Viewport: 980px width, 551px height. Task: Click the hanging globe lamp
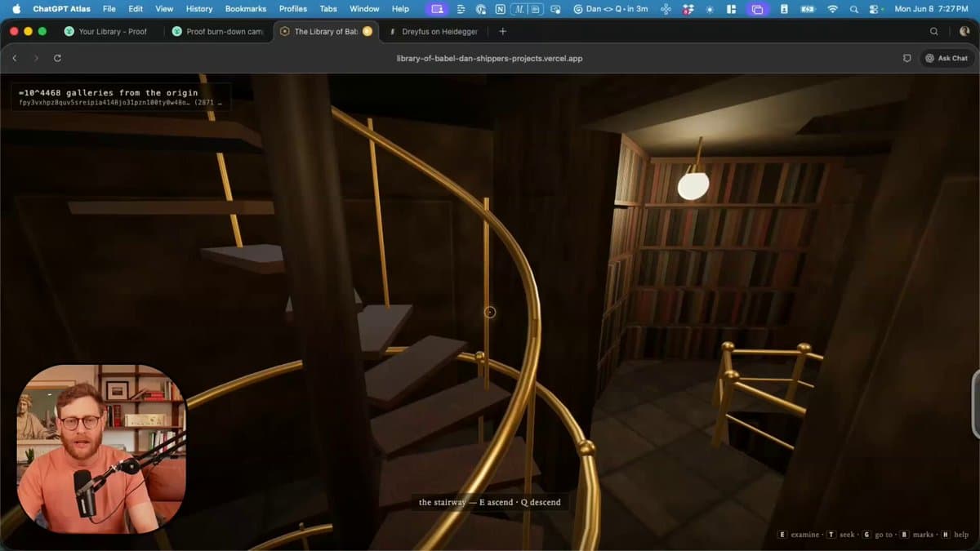[693, 185]
